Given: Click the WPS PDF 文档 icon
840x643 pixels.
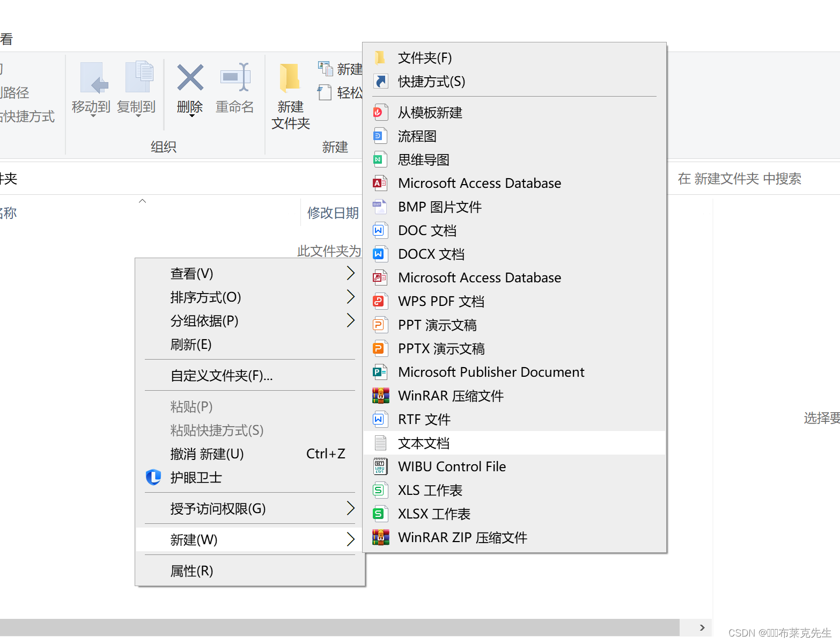Looking at the screenshot, I should (380, 301).
